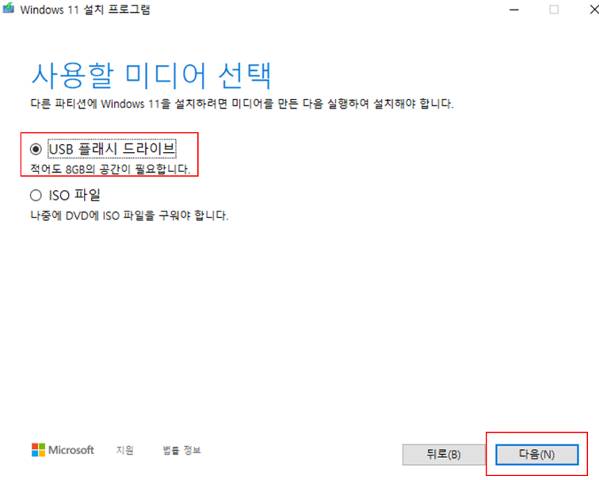Click the empty title bar area beside the title
Viewport: 599px width, 480px height.
pyautogui.click(x=325, y=10)
